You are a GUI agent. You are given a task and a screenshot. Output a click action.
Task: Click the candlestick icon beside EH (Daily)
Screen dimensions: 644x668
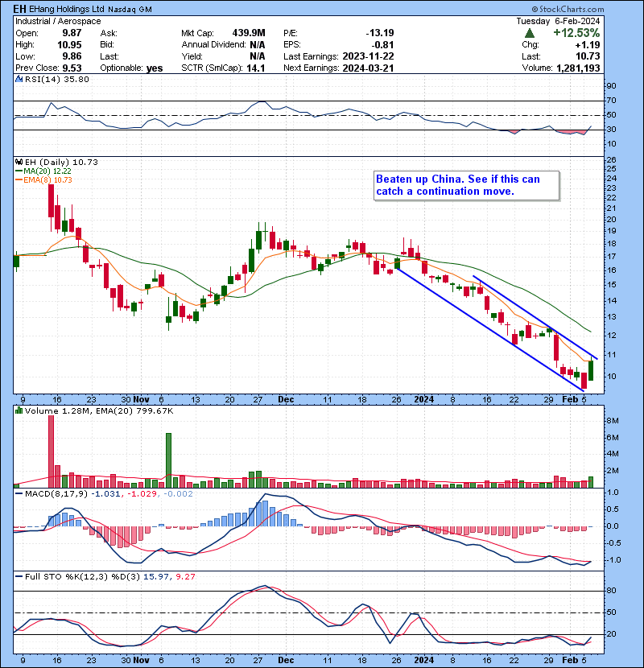pos(19,162)
